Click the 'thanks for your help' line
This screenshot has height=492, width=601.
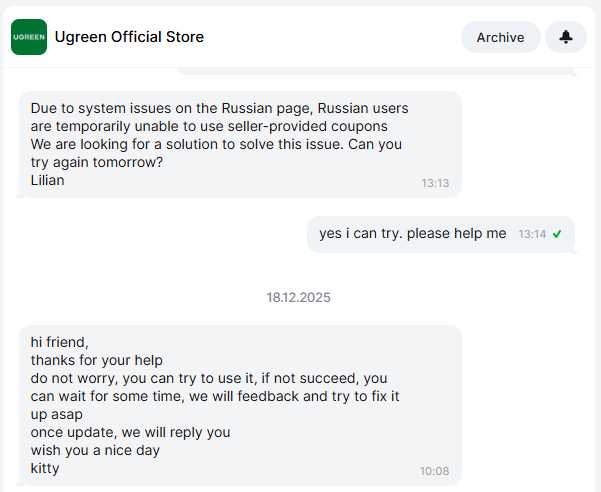pos(96,360)
